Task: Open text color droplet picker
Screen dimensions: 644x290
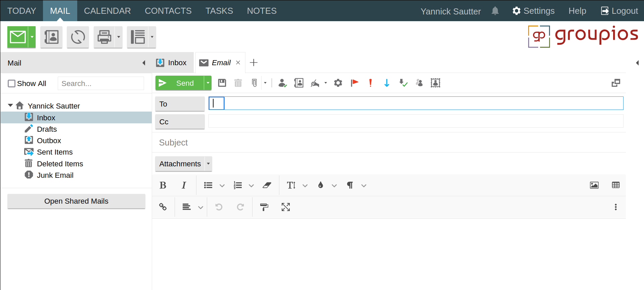Action: coord(321,185)
